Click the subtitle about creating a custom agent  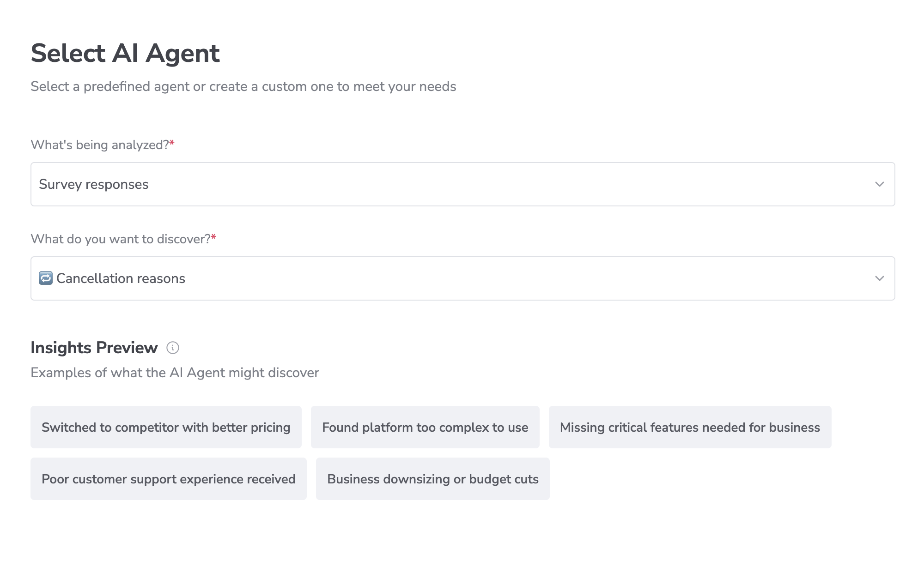tap(243, 86)
